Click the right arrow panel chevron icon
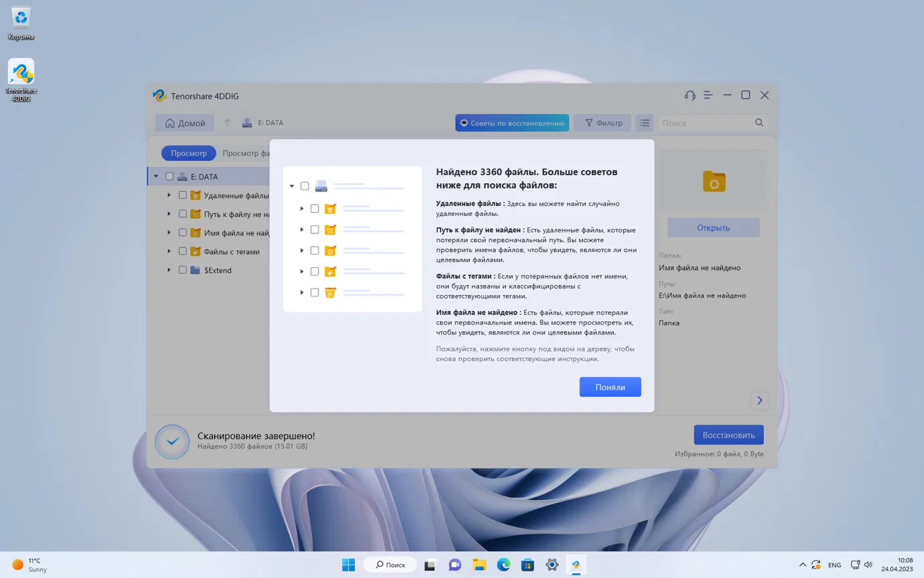This screenshot has width=924, height=578. (760, 400)
